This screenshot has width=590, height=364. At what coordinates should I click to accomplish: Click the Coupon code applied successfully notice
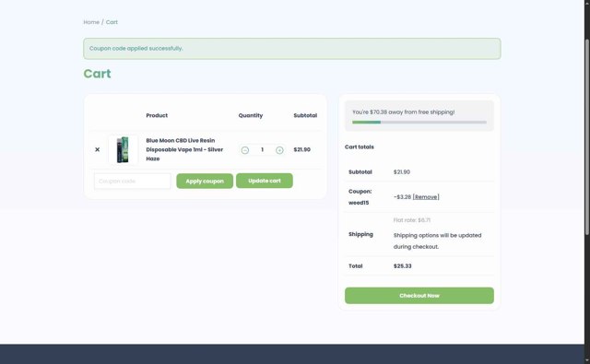(x=292, y=49)
